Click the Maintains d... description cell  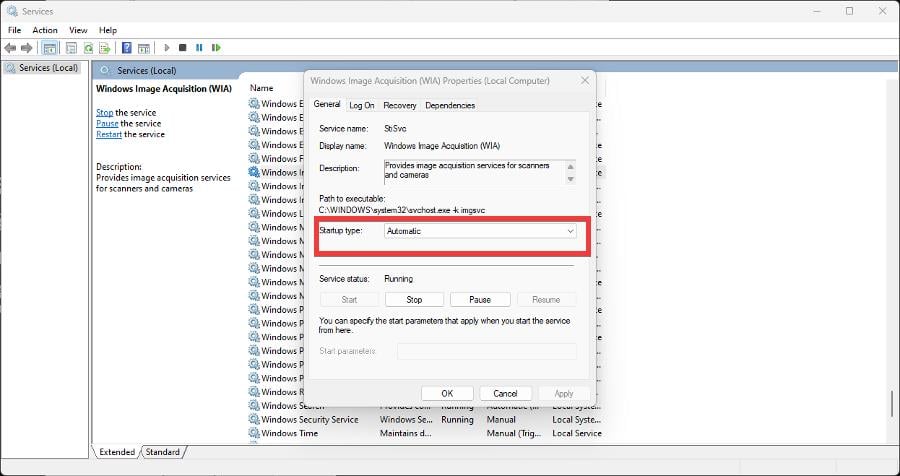coord(405,434)
